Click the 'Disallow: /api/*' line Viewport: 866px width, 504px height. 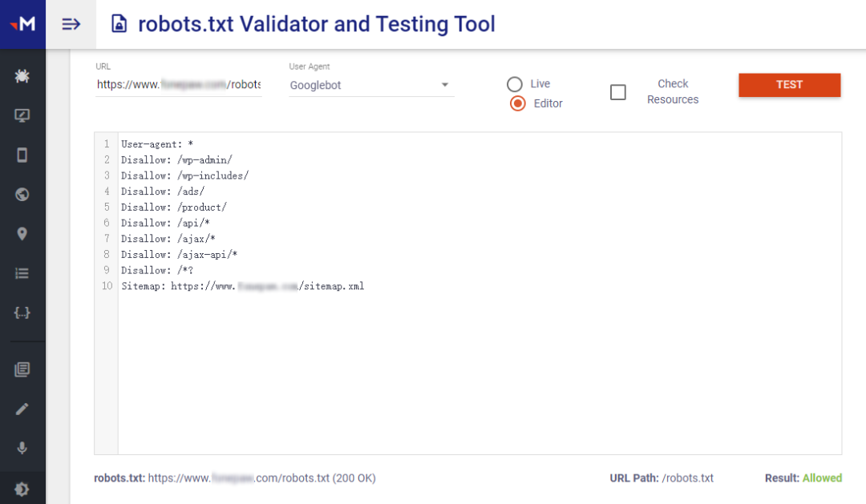click(x=166, y=223)
